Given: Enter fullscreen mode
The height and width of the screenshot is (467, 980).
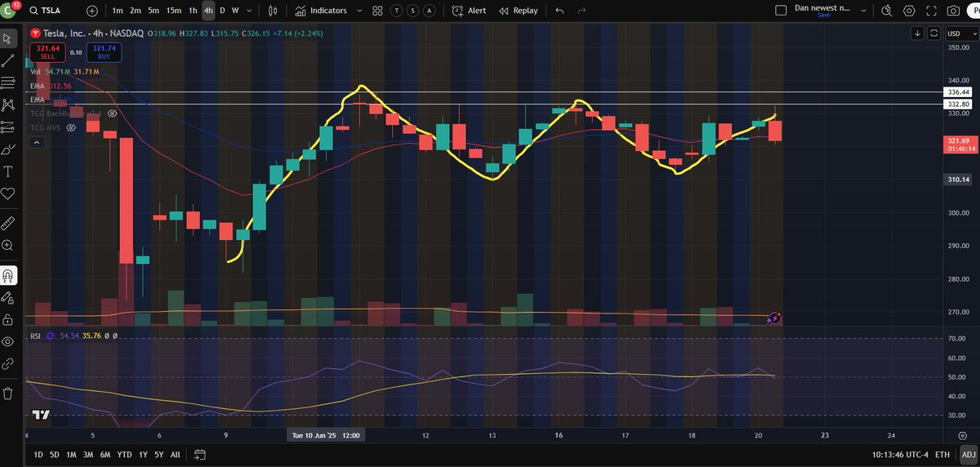Looking at the screenshot, I should click(x=931, y=11).
